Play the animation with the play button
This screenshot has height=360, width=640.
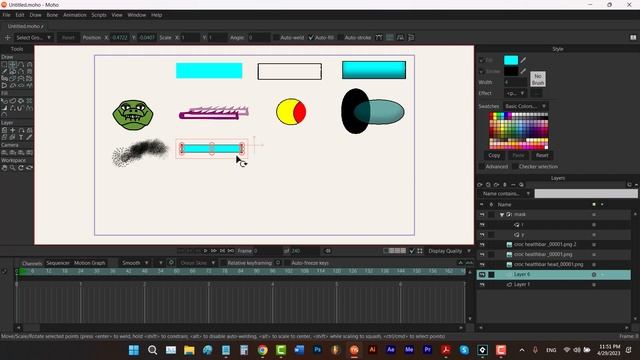point(205,251)
